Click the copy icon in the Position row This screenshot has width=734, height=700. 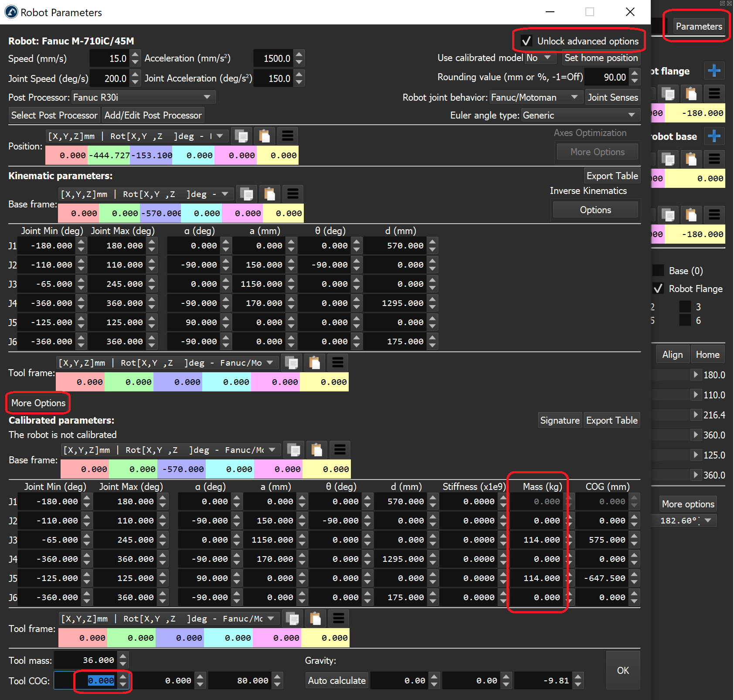pos(241,136)
